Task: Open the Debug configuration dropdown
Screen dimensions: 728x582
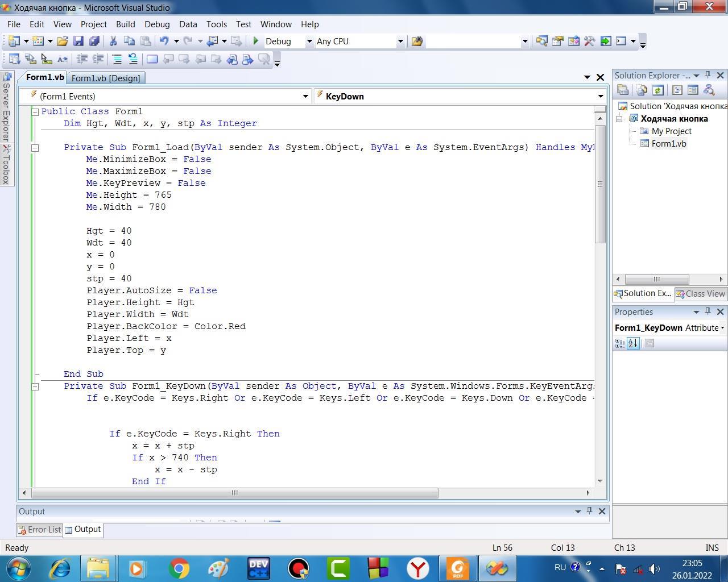Action: pyautogui.click(x=309, y=41)
